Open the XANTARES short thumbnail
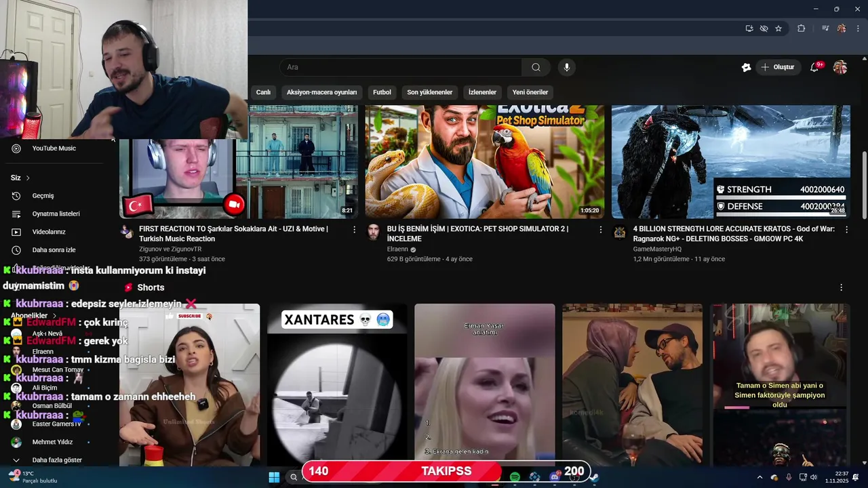The height and width of the screenshot is (488, 868). [x=337, y=385]
